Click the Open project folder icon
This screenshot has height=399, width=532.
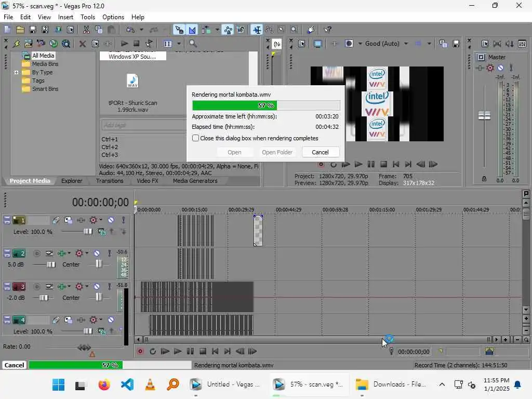click(20, 30)
